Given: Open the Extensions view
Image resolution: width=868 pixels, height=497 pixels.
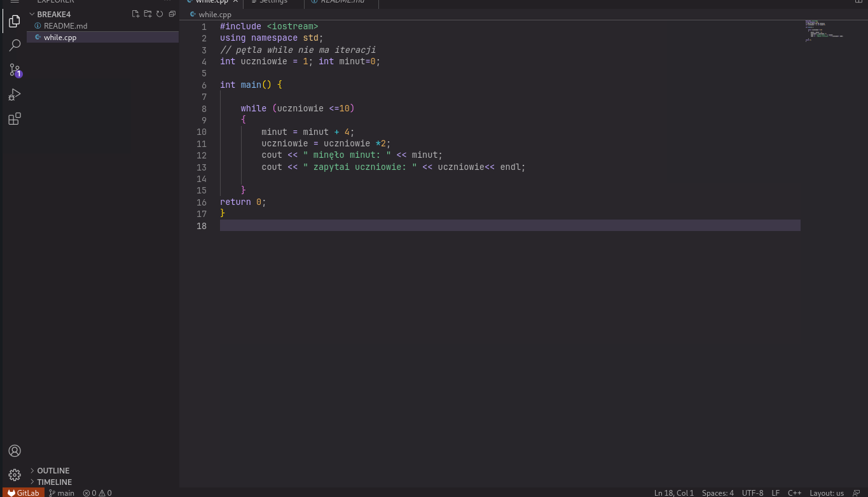Looking at the screenshot, I should pos(15,118).
